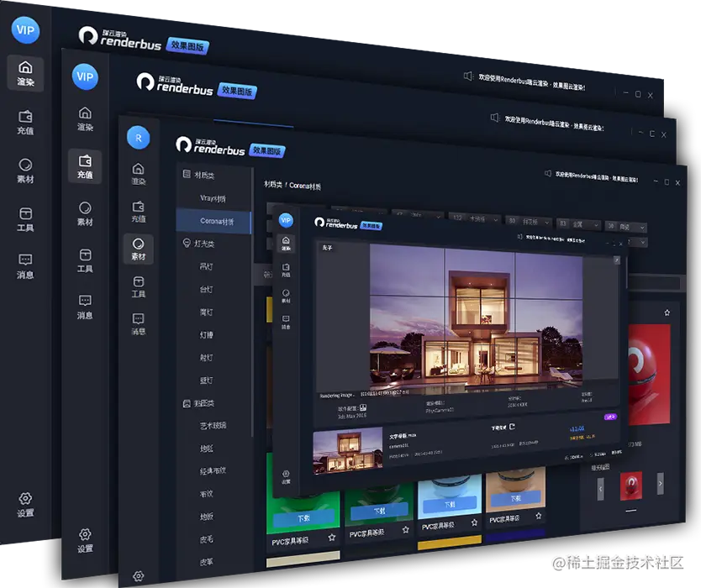
Task: Expand the 贴图类 category in the tree
Action: (x=198, y=403)
